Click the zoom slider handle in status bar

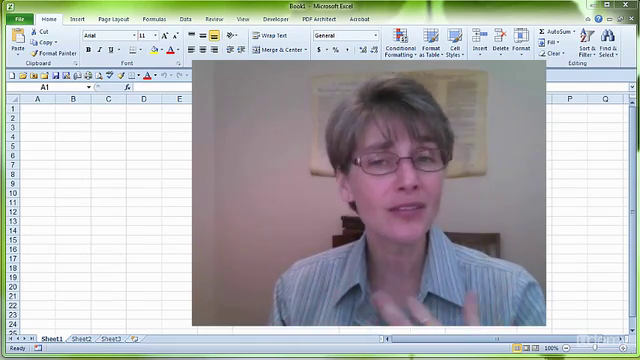[x=595, y=348]
